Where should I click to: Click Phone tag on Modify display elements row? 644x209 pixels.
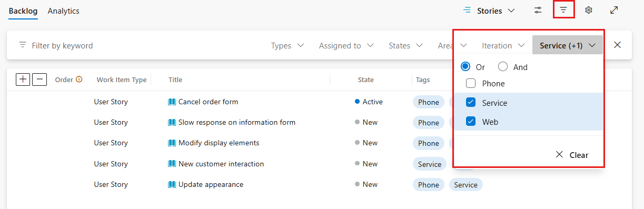click(429, 143)
